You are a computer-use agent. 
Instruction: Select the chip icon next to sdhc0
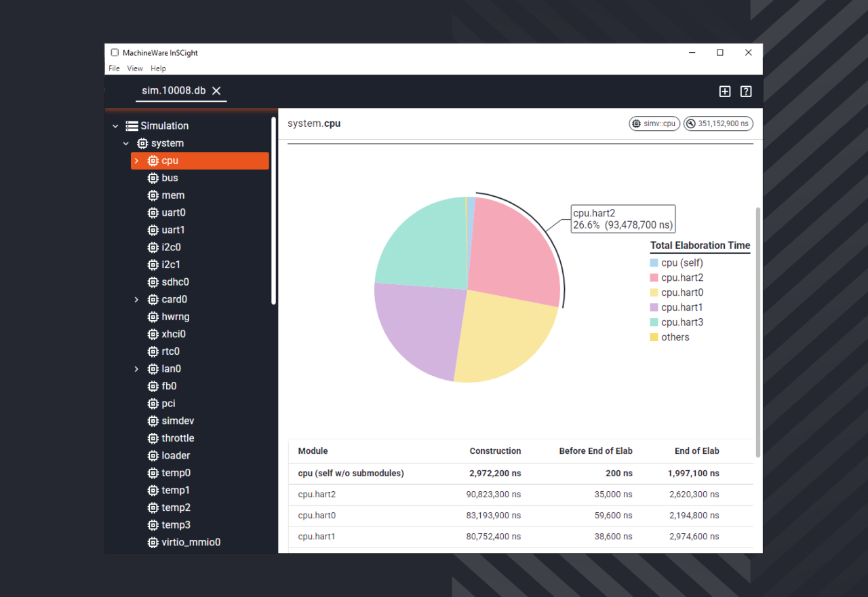tap(153, 282)
